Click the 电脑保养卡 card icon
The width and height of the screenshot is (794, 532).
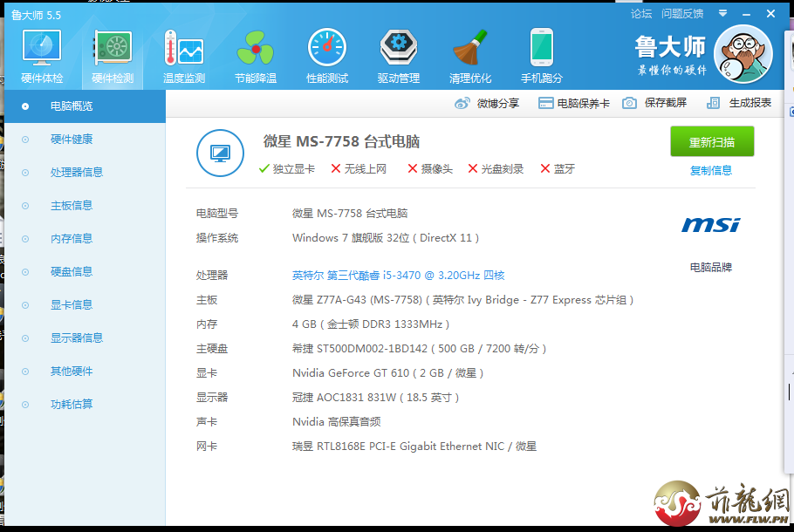click(x=545, y=103)
